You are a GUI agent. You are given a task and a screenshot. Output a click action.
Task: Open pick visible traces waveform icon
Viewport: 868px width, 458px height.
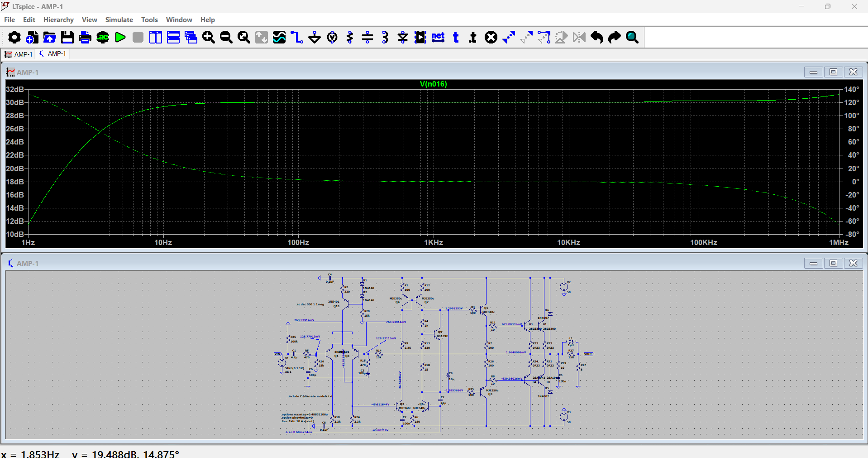point(279,37)
